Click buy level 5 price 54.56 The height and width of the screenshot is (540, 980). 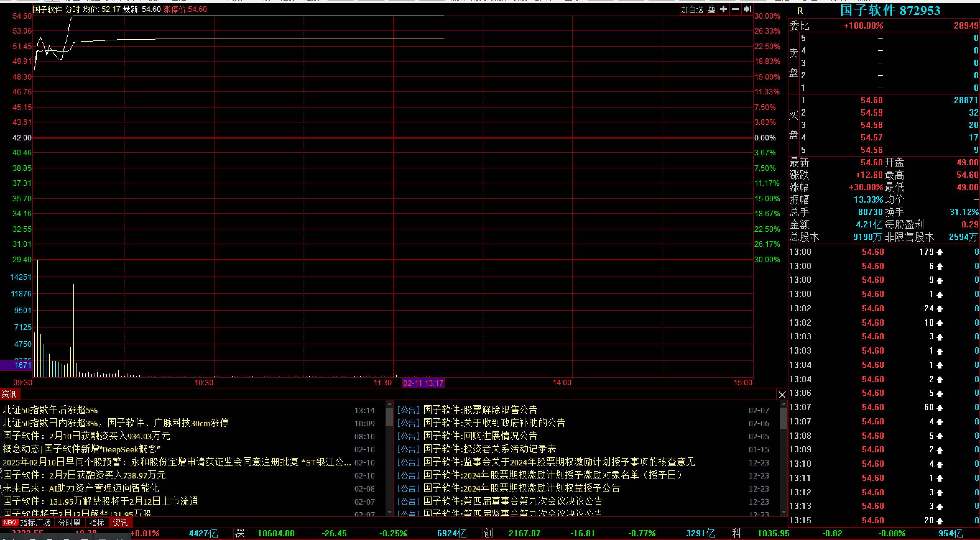click(x=871, y=150)
